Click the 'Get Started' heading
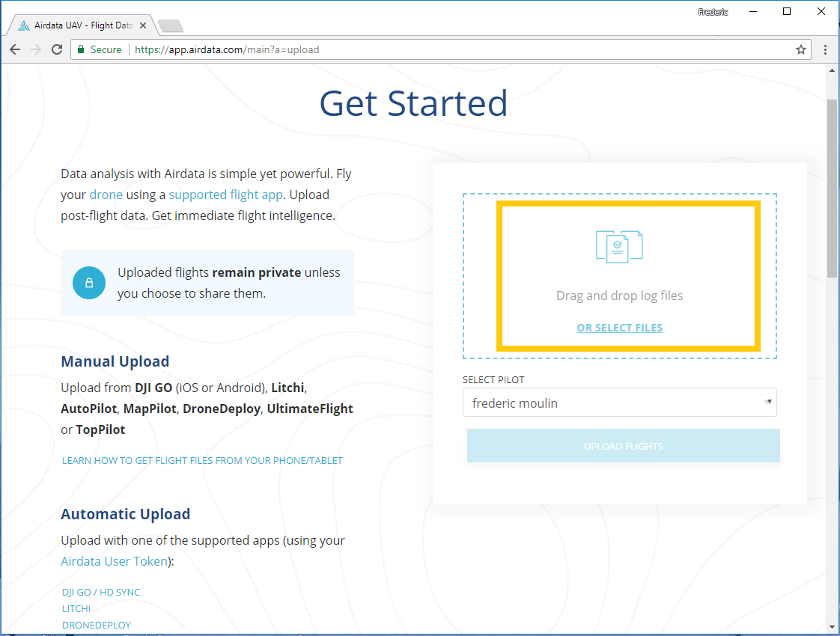 pyautogui.click(x=413, y=103)
